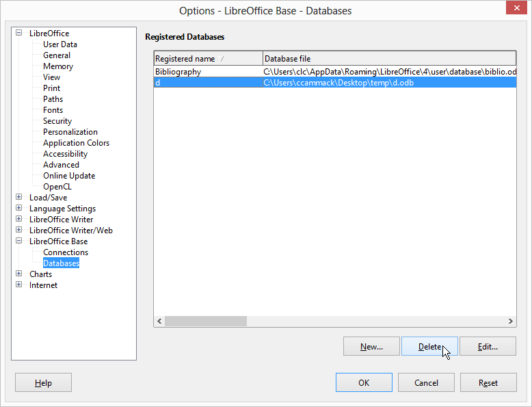Select the Internet tree label
The image size is (532, 407).
click(44, 285)
